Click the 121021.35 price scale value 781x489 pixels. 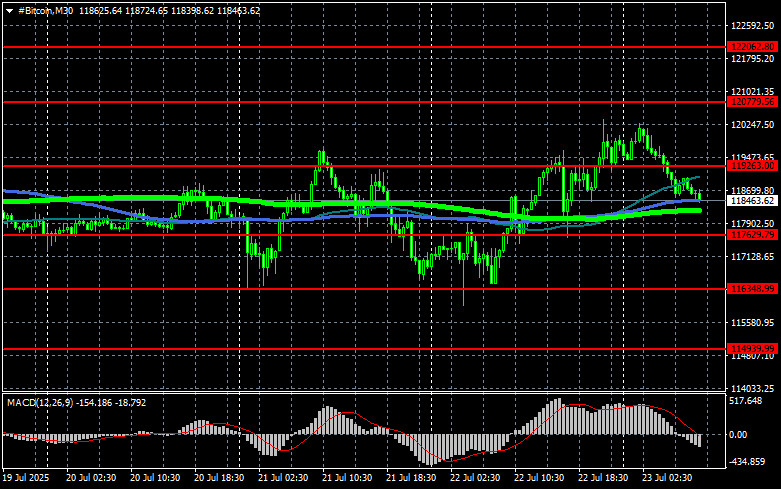(753, 92)
